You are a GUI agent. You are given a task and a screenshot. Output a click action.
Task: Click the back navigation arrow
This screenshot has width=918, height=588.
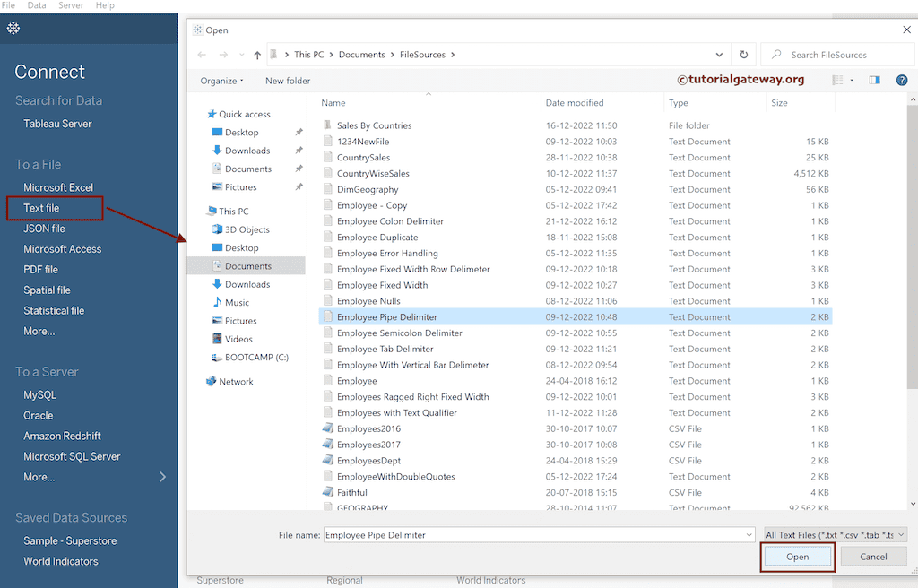[201, 55]
